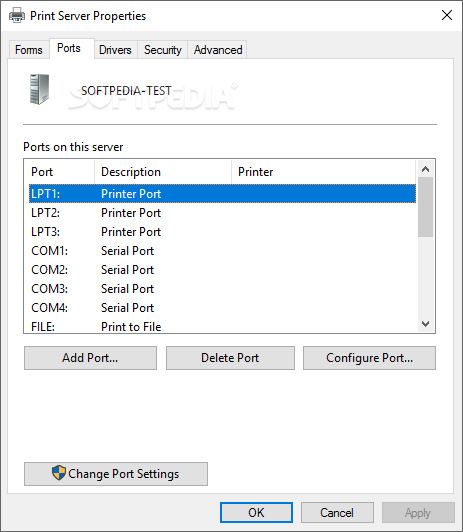463x532 pixels.
Task: Open Configure Port... dialog
Action: (369, 358)
